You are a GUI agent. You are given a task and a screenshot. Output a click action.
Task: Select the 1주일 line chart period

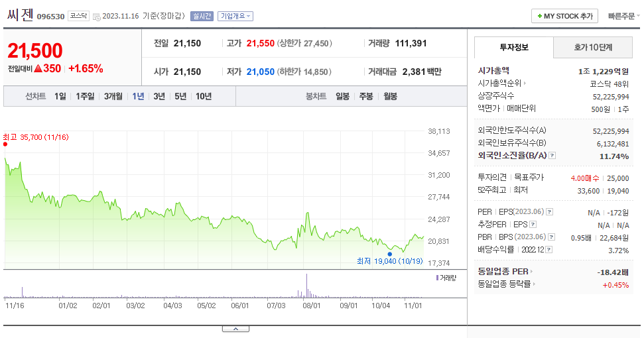85,96
